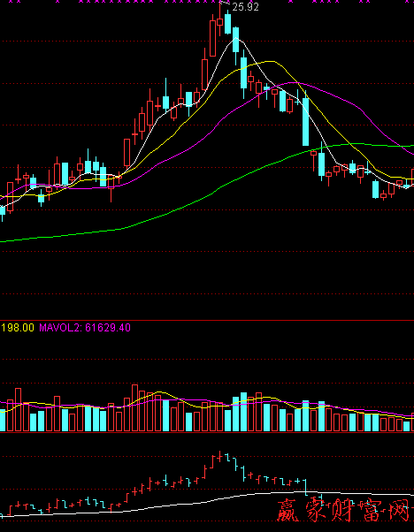This screenshot has height=532, width=414.
Task: Click the tallest cyan volume bar below the price peak
Action: (x=243, y=412)
